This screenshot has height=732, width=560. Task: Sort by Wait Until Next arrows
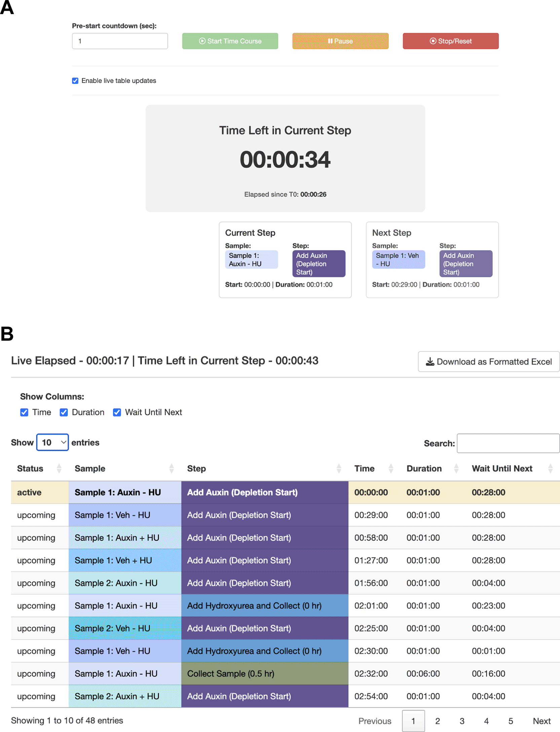coord(550,468)
